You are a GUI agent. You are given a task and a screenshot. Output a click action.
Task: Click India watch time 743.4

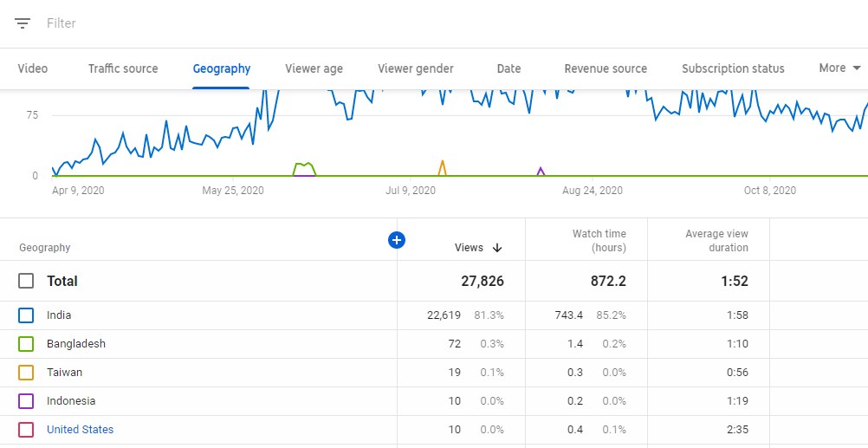click(568, 315)
